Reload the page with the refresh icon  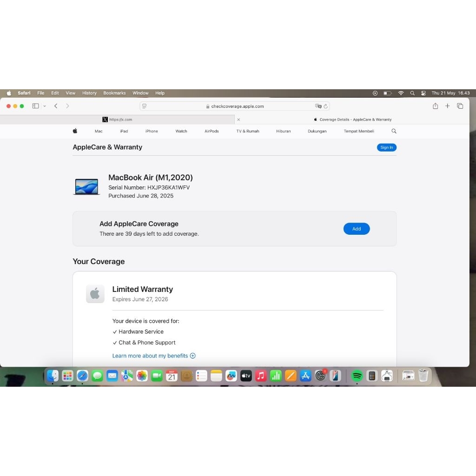point(326,106)
